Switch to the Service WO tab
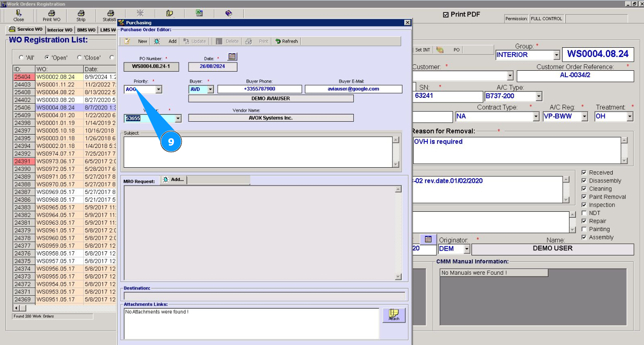 [x=26, y=29]
